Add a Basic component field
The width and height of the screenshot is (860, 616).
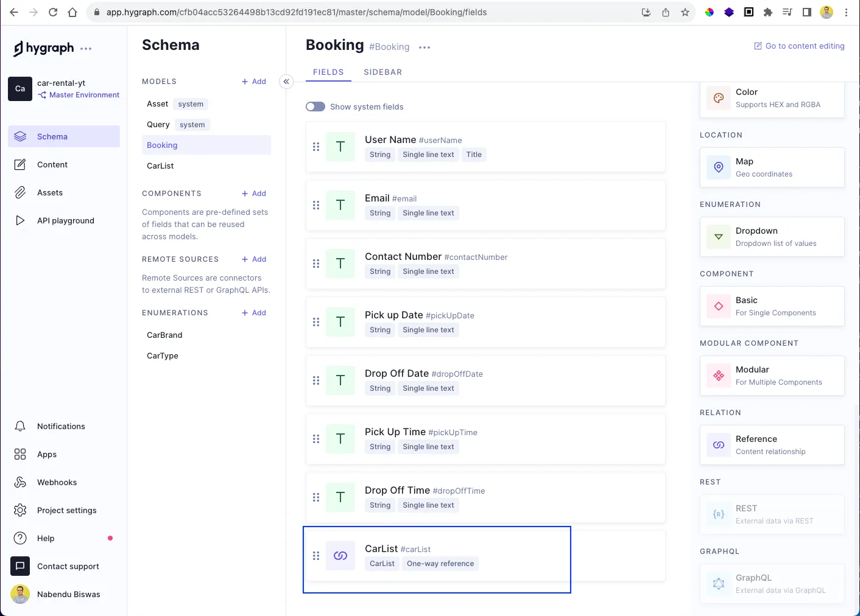coord(772,306)
